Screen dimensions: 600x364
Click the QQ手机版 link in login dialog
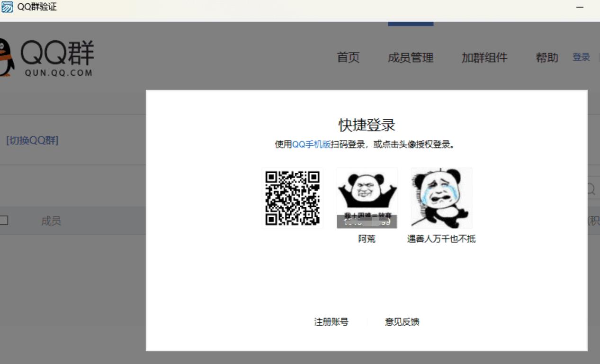pos(311,145)
